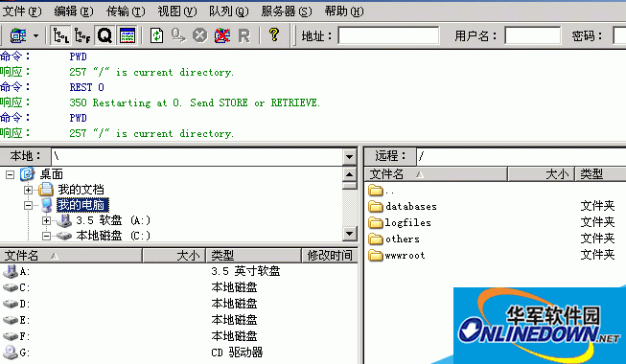Click the Reconnect (R) toolbar icon
The image size is (626, 364).
(x=243, y=36)
